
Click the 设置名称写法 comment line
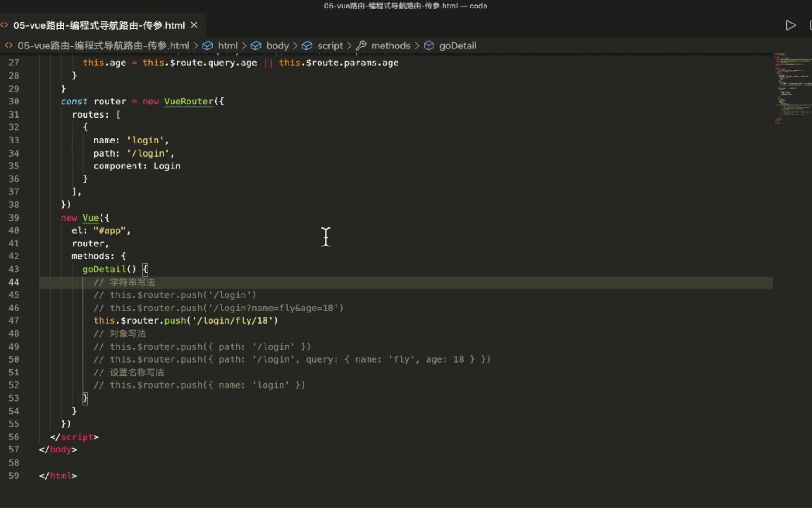click(x=129, y=373)
